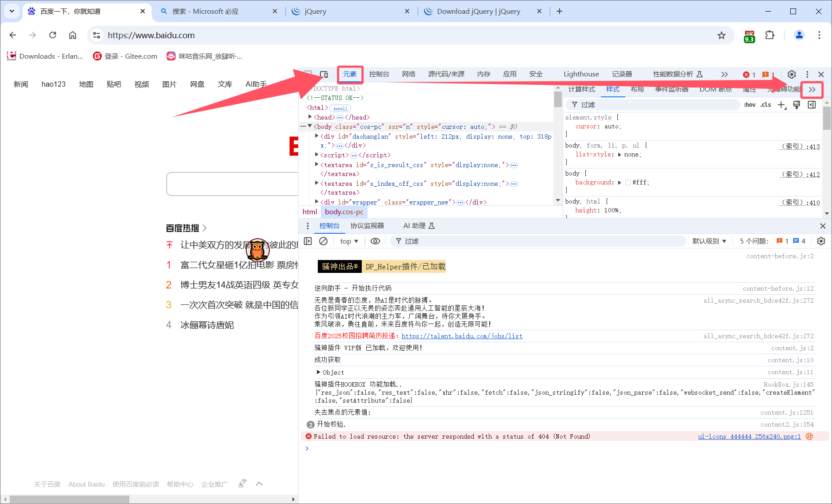Open new browser tab

coord(560,11)
